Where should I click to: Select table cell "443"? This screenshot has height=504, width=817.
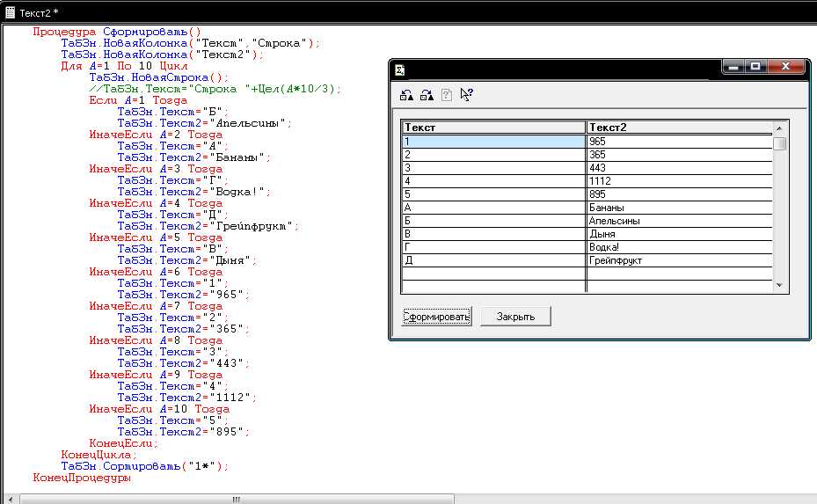[x=680, y=168]
